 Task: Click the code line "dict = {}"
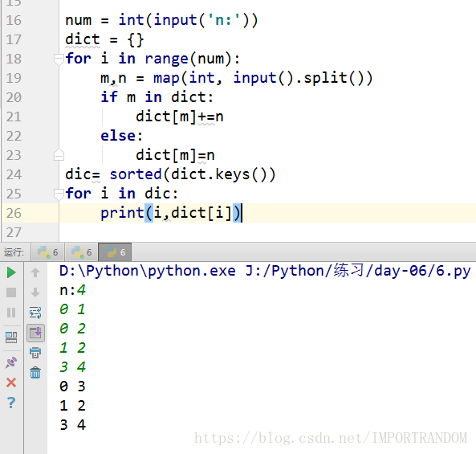pyautogui.click(x=104, y=39)
